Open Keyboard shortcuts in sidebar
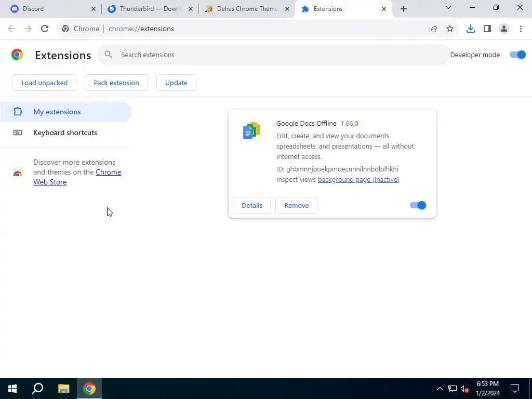Screen dimensions: 532x399 click(66, 132)
